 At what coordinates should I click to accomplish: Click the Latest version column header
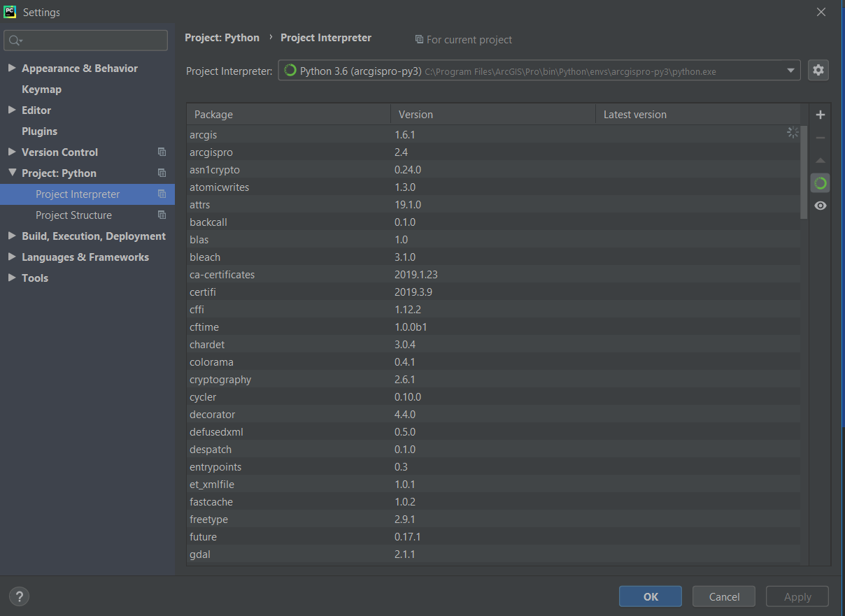[697, 115]
